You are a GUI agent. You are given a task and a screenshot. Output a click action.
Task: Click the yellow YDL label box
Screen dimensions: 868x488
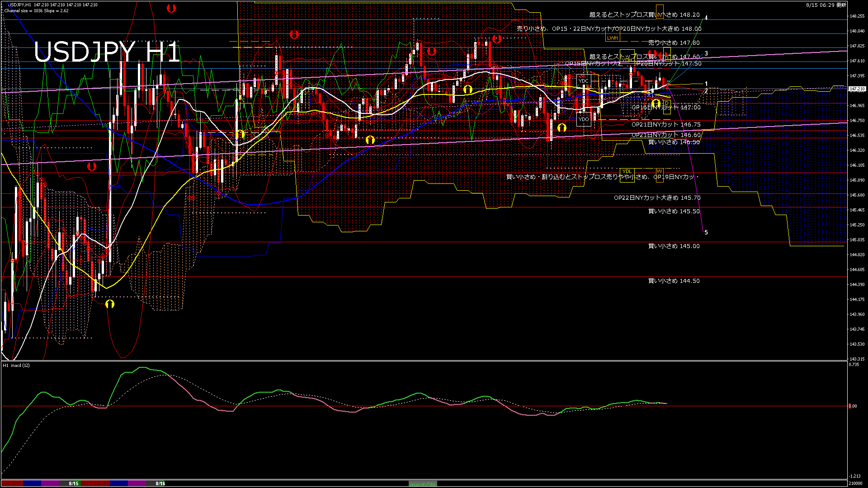click(627, 172)
